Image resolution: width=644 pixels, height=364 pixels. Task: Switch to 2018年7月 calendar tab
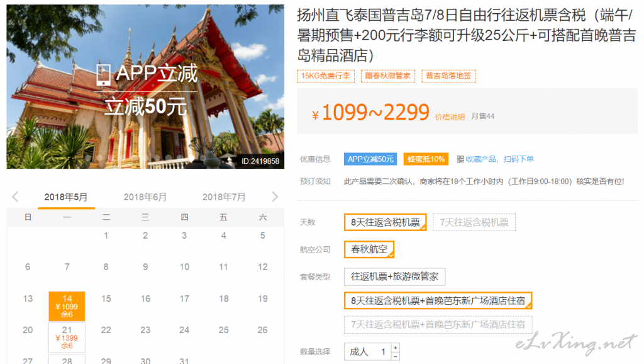point(224,197)
